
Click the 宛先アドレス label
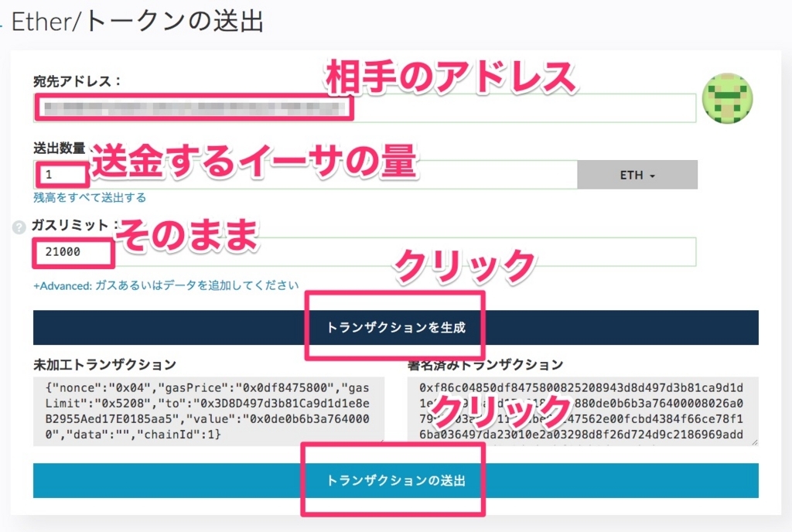pyautogui.click(x=77, y=81)
